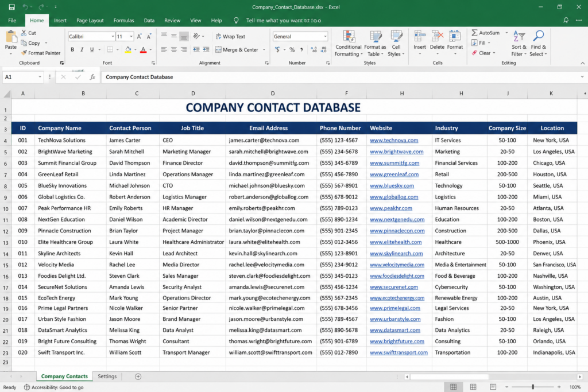
Task: Click the Percent Style icon
Action: (292, 49)
